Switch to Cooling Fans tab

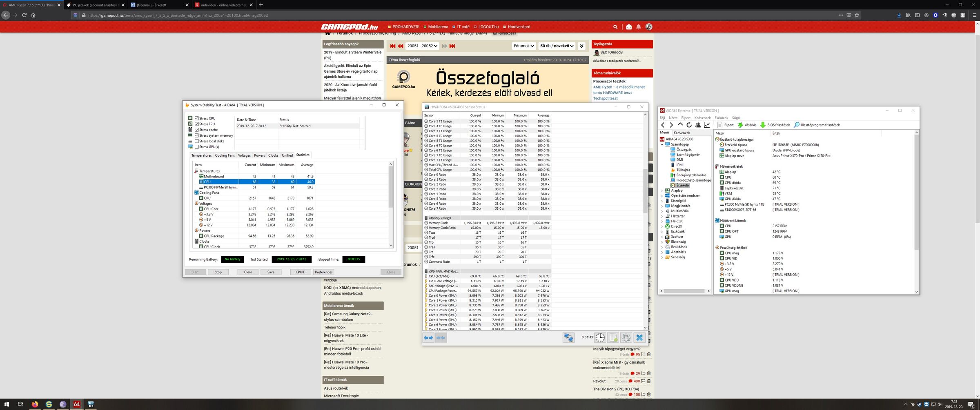click(x=225, y=155)
